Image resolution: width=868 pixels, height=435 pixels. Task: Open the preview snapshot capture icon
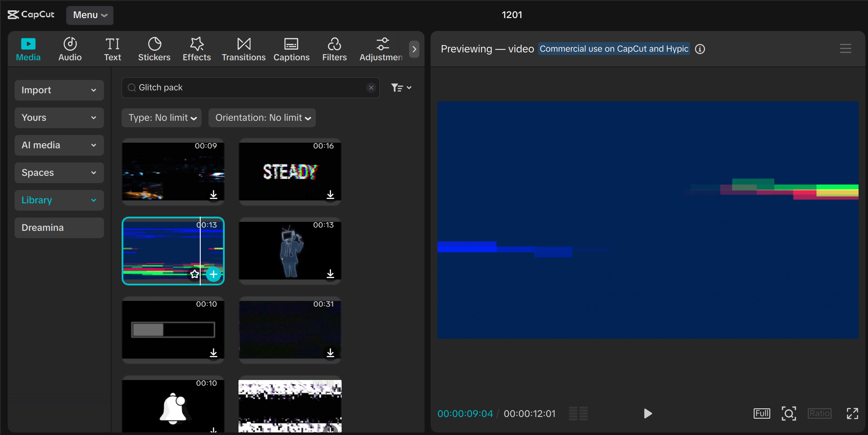tap(789, 413)
